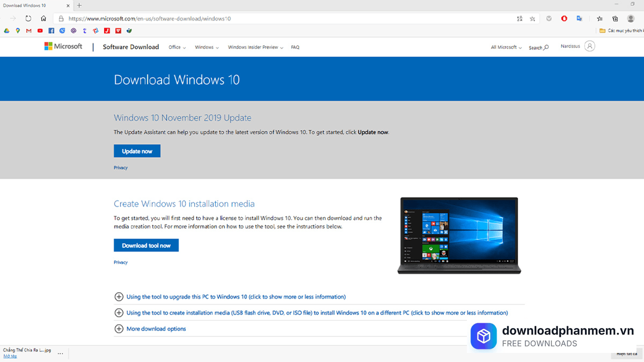Click the browser Home icon
The width and height of the screenshot is (644, 362).
pos(43,18)
